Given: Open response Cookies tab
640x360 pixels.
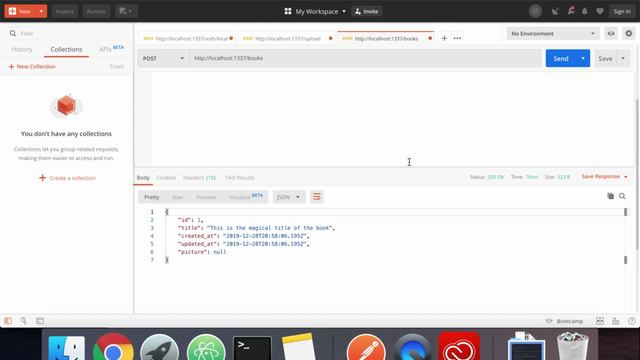Looking at the screenshot, I should [x=166, y=178].
